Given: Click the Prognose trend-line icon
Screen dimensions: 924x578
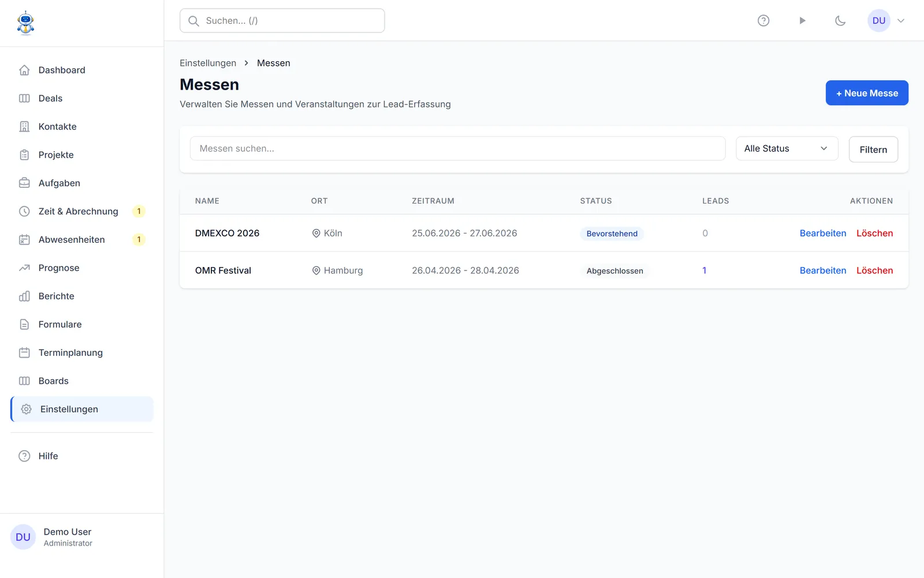Looking at the screenshot, I should [24, 268].
